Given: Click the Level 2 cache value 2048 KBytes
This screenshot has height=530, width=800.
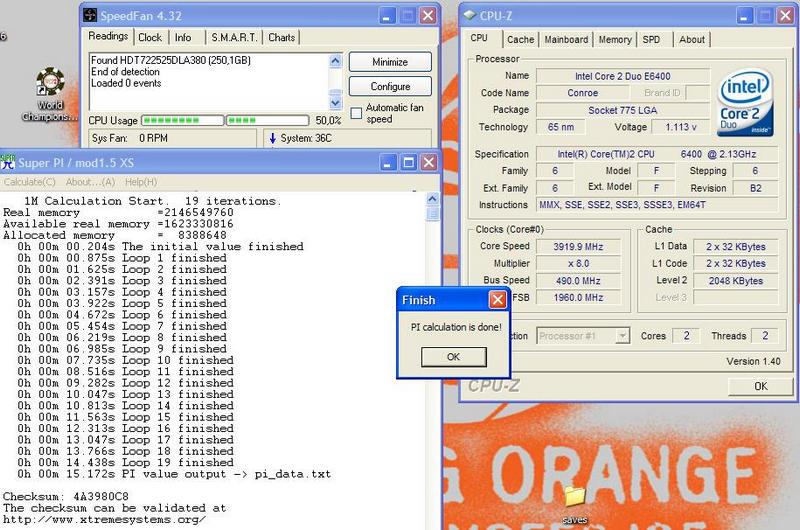Looking at the screenshot, I should click(735, 281).
